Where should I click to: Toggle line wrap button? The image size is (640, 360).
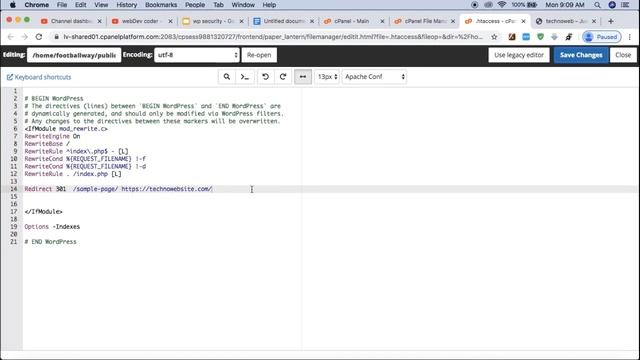pos(303,77)
